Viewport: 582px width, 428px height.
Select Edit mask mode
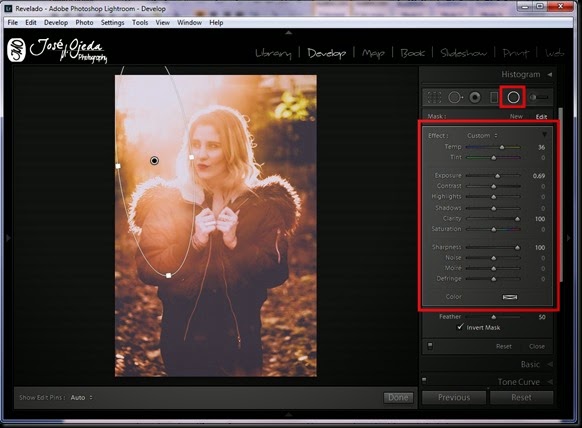[x=541, y=117]
